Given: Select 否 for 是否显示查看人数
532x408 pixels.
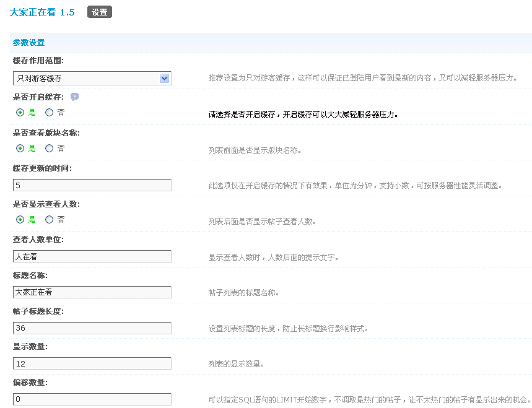Looking at the screenshot, I should [50, 220].
